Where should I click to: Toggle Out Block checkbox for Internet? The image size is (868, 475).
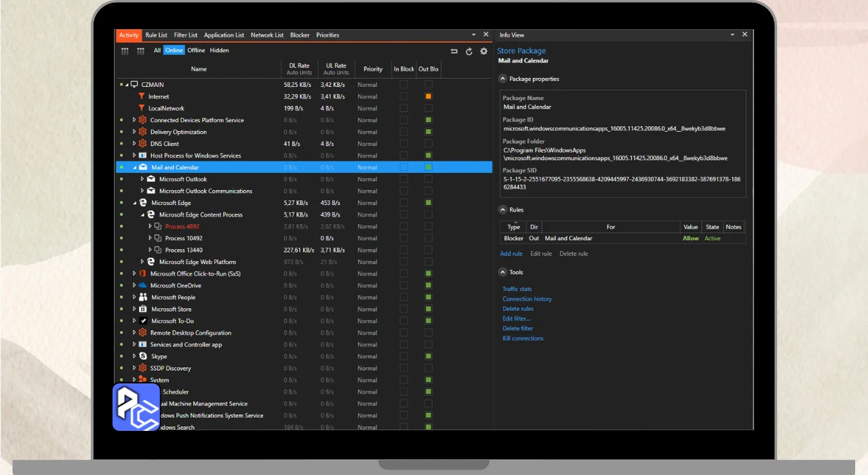pyautogui.click(x=429, y=96)
